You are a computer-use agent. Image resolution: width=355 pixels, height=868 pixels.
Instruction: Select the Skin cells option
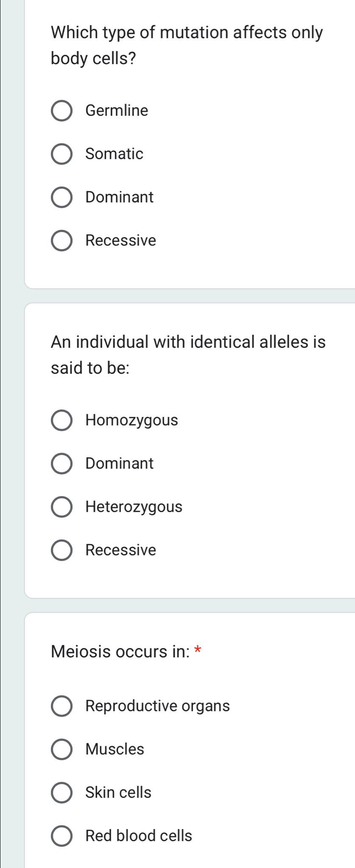62,793
